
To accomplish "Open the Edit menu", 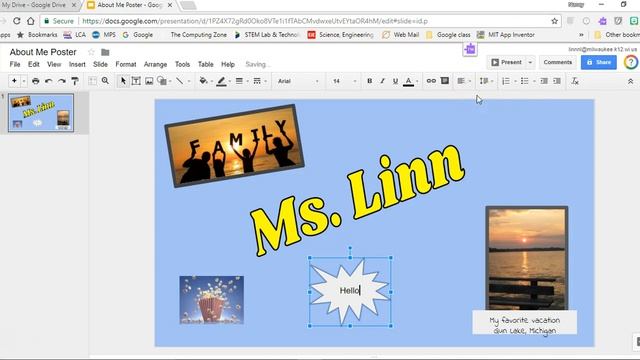I will coord(33,64).
